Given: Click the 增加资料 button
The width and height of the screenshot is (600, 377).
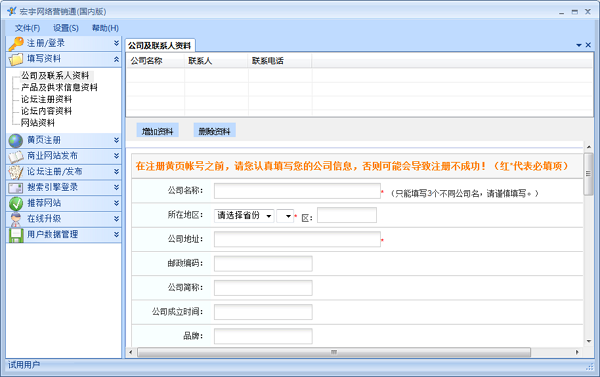Looking at the screenshot, I should tap(158, 131).
